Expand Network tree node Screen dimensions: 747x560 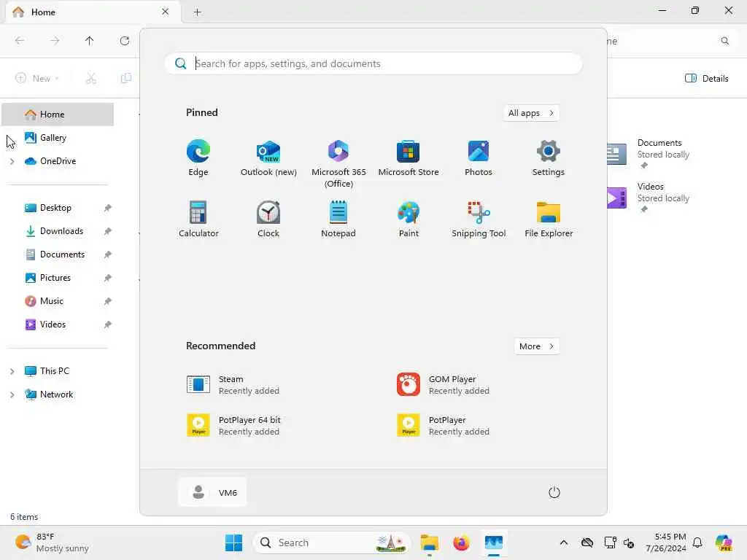(x=12, y=394)
